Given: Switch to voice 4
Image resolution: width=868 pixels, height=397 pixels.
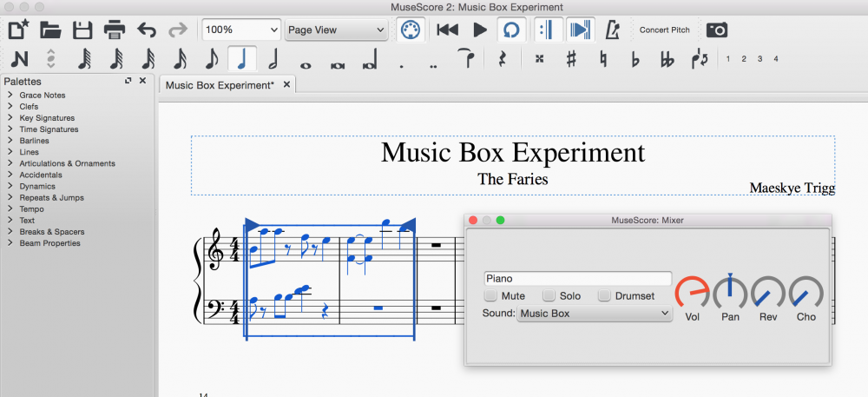Looking at the screenshot, I should [x=776, y=59].
